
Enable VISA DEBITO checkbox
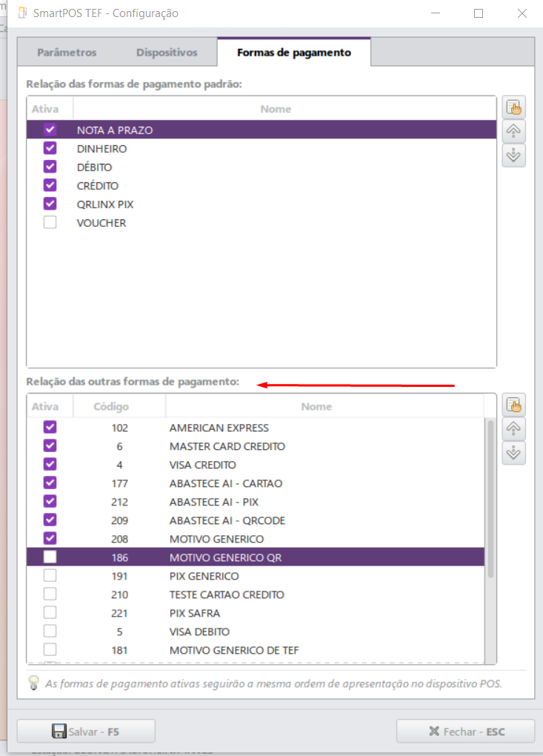click(50, 631)
